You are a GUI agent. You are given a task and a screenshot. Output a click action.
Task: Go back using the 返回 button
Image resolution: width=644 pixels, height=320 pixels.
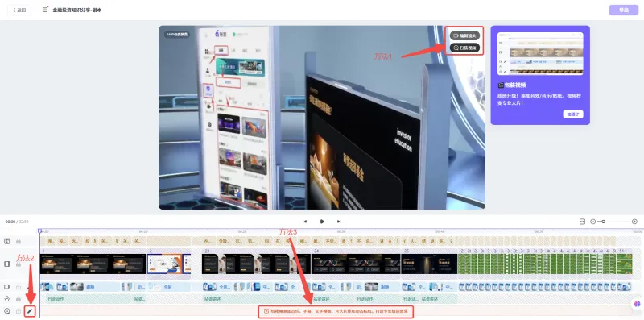click(19, 10)
